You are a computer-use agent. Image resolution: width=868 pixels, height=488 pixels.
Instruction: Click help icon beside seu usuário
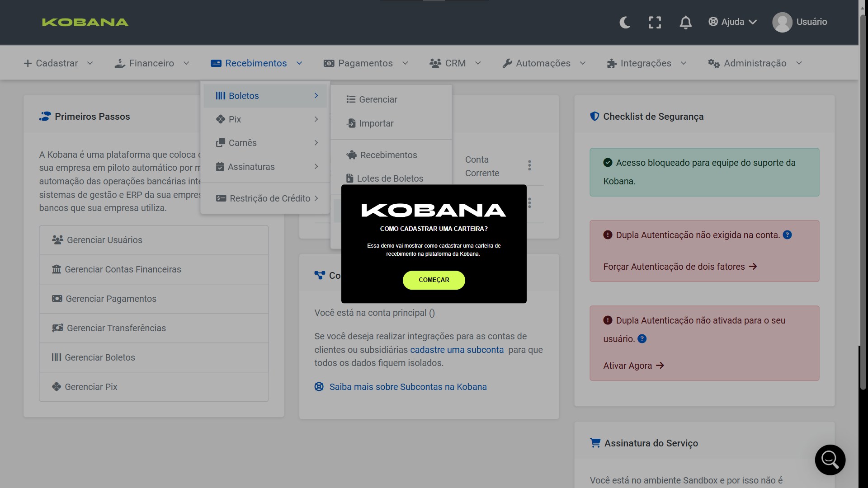(x=642, y=339)
